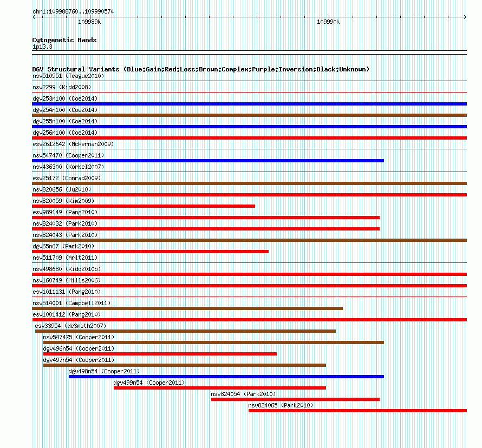The height and width of the screenshot is (448, 482).
Task: Click the brown bar under nsv514001
Action: [187, 308]
